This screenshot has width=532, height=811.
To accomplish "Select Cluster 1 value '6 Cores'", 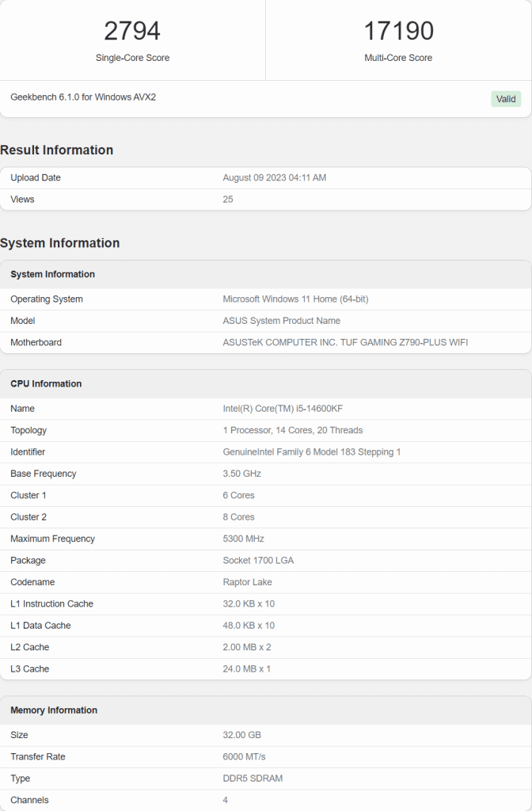I will click(239, 496).
